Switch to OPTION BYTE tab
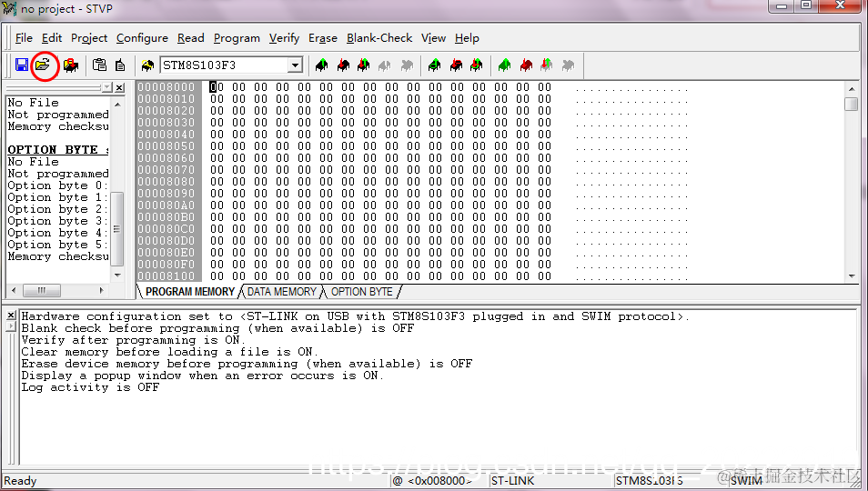868x491 pixels. [x=361, y=291]
